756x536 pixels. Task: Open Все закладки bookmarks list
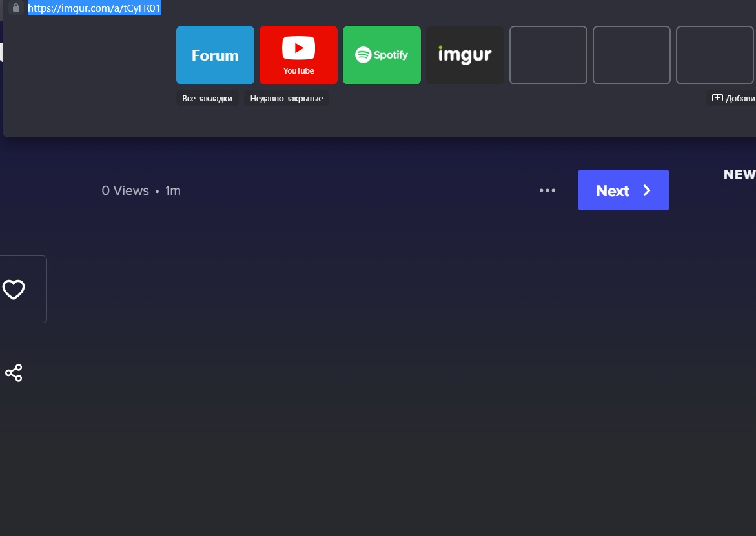(x=207, y=99)
